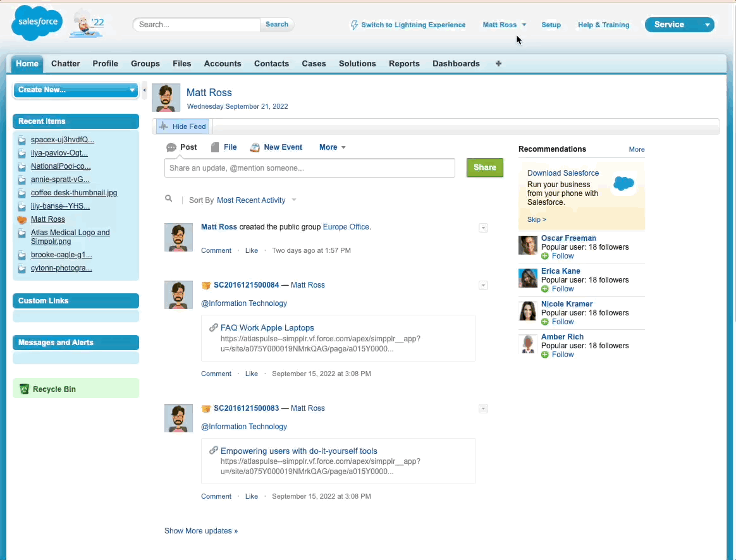The width and height of the screenshot is (736, 560).
Task: Expand the Create New dropdown
Action: [132, 90]
